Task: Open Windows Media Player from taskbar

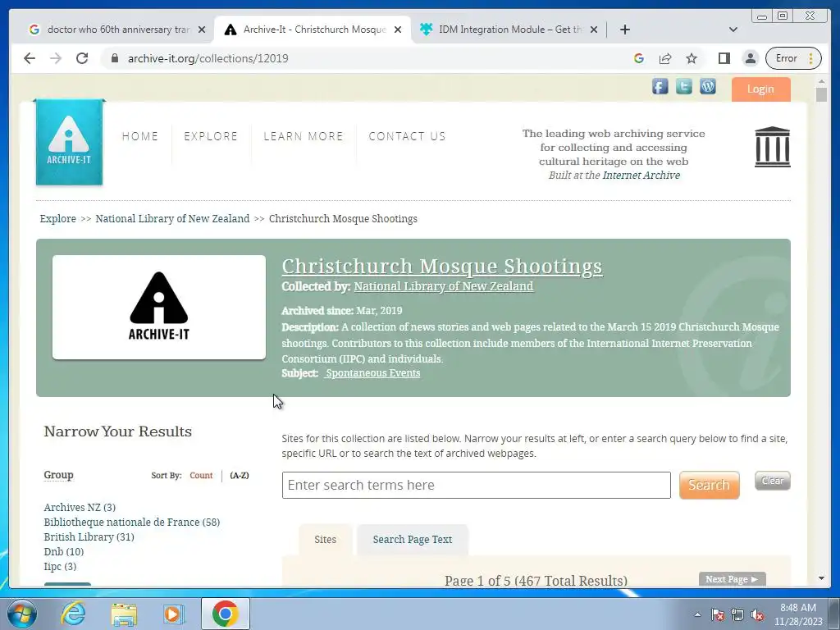Action: tap(173, 614)
